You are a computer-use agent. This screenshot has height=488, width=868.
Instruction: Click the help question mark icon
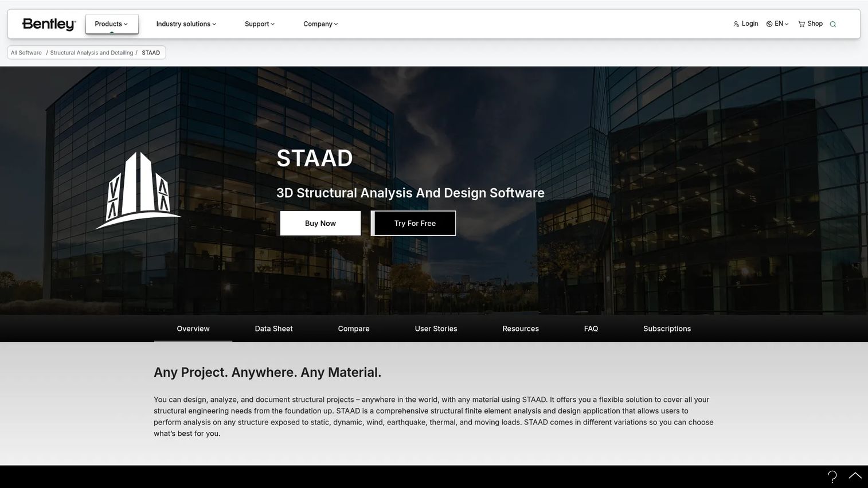832,476
